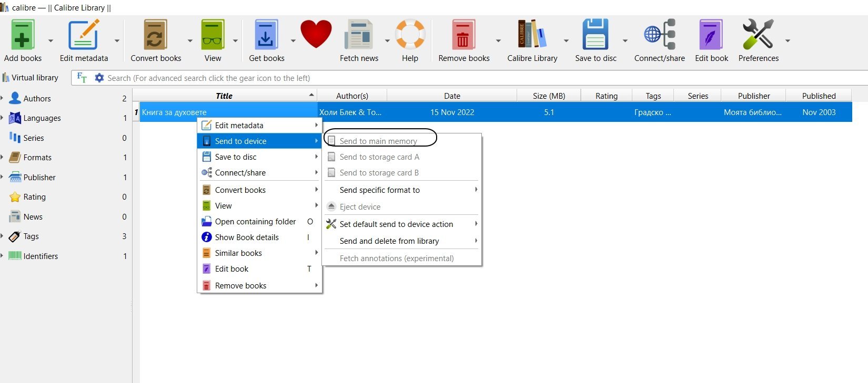Viewport: 868px width, 383px height.
Task: Open the Add books dropdown arrow
Action: [51, 40]
